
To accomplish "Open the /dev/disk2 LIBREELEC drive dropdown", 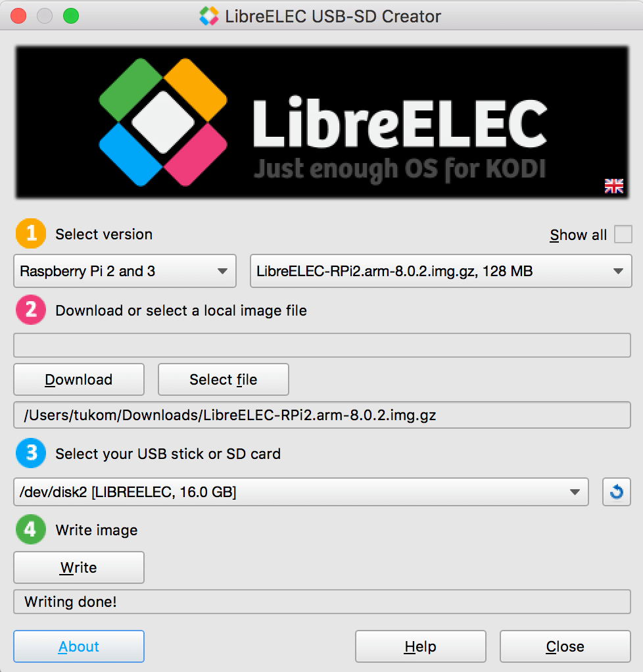I will pos(301,492).
